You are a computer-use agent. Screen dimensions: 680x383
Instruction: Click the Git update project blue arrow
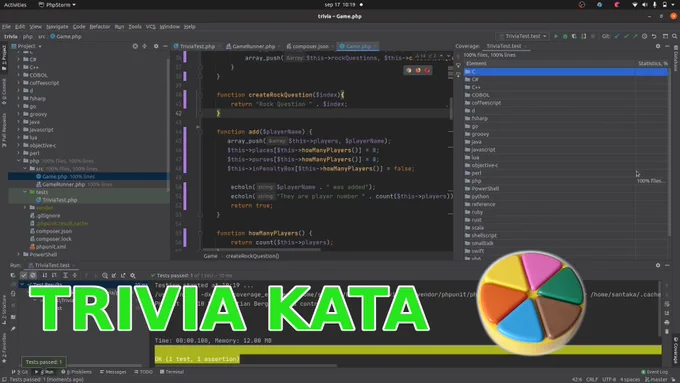point(617,36)
